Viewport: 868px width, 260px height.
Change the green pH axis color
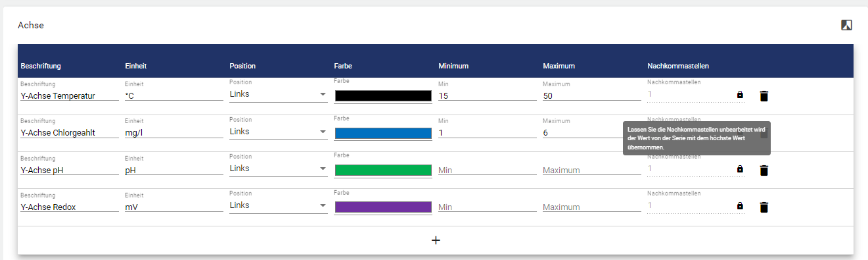[383, 170]
